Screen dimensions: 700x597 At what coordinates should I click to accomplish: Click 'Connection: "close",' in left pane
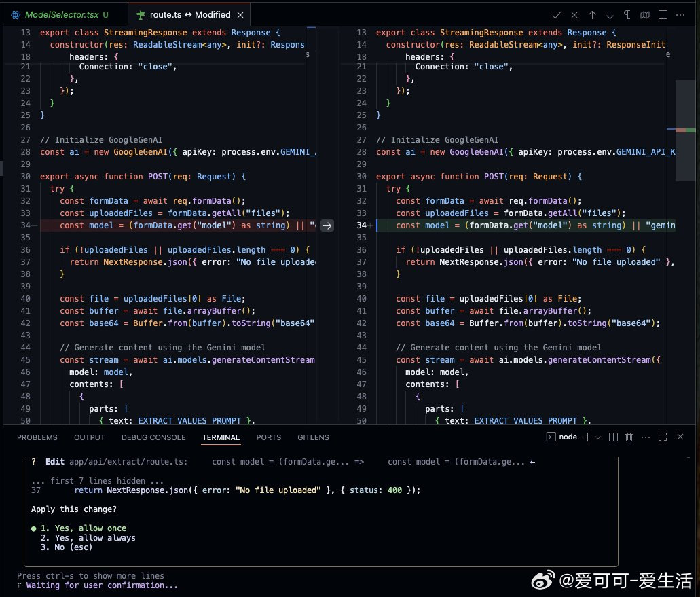(x=128, y=67)
